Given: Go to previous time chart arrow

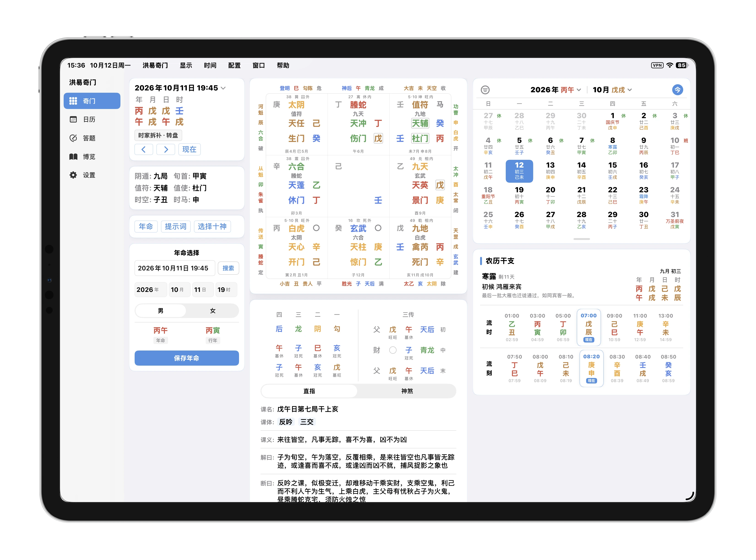Looking at the screenshot, I should [x=144, y=150].
